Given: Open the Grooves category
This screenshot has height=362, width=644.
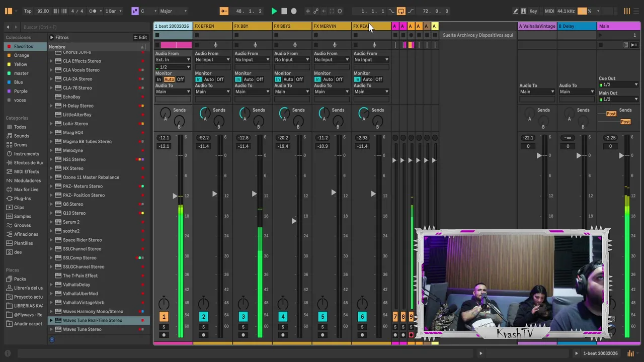Looking at the screenshot, I should [x=22, y=225].
